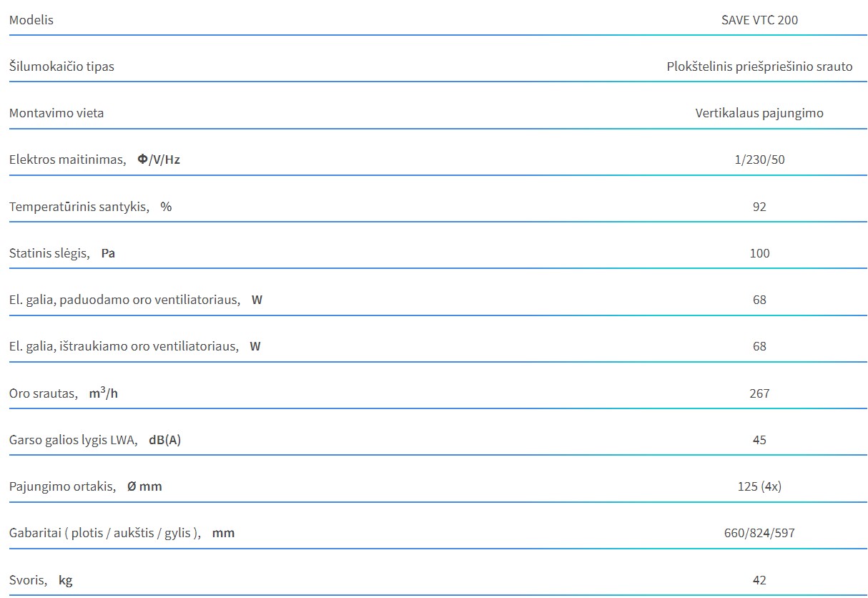Click the extract fan power value '68'
This screenshot has height=598, width=868.
tap(759, 346)
